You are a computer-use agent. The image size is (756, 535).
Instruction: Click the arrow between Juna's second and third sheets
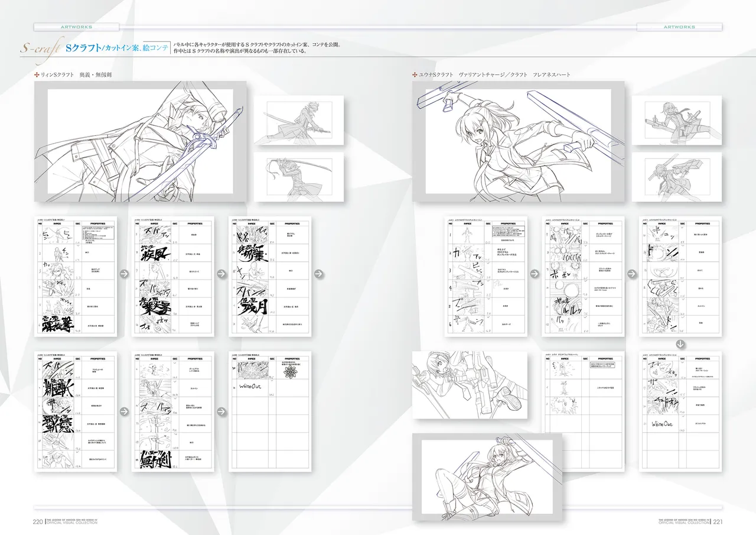631,274
